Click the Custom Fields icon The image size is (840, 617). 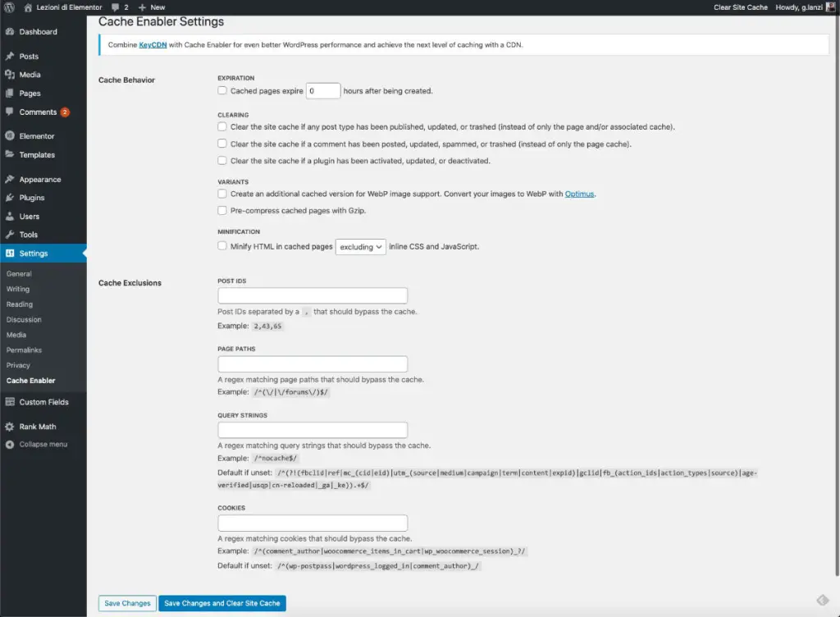[x=10, y=402]
